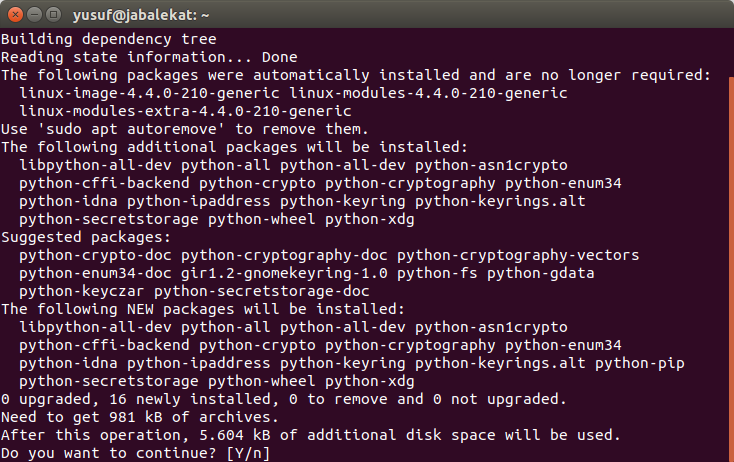Click the 'Building dependency tree' line

pyautogui.click(x=108, y=39)
